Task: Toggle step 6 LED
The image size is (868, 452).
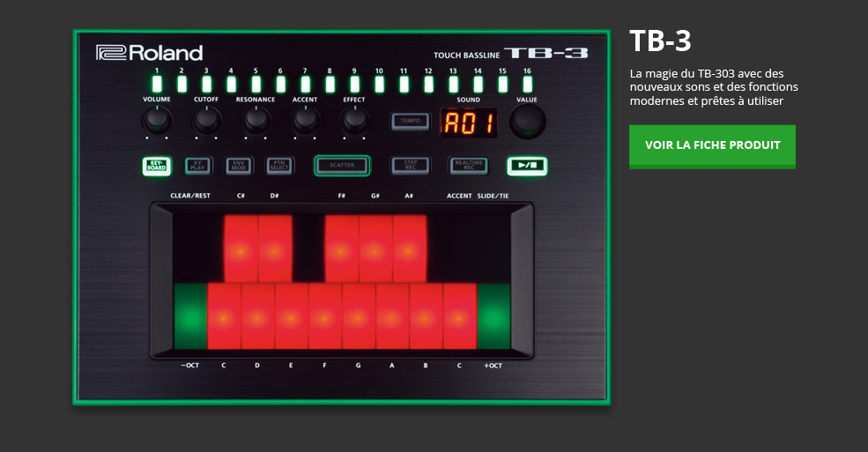Action: pyautogui.click(x=280, y=84)
